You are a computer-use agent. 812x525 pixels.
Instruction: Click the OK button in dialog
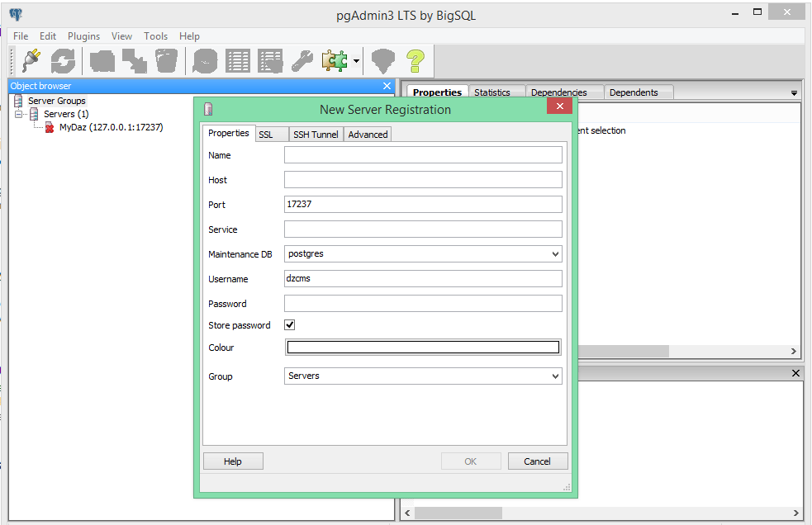point(471,461)
